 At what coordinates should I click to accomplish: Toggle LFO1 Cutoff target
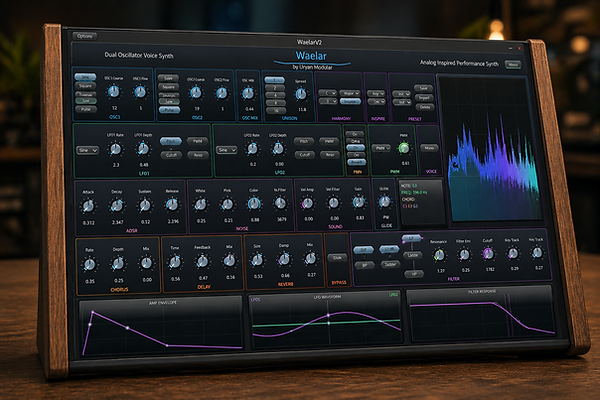click(x=171, y=155)
